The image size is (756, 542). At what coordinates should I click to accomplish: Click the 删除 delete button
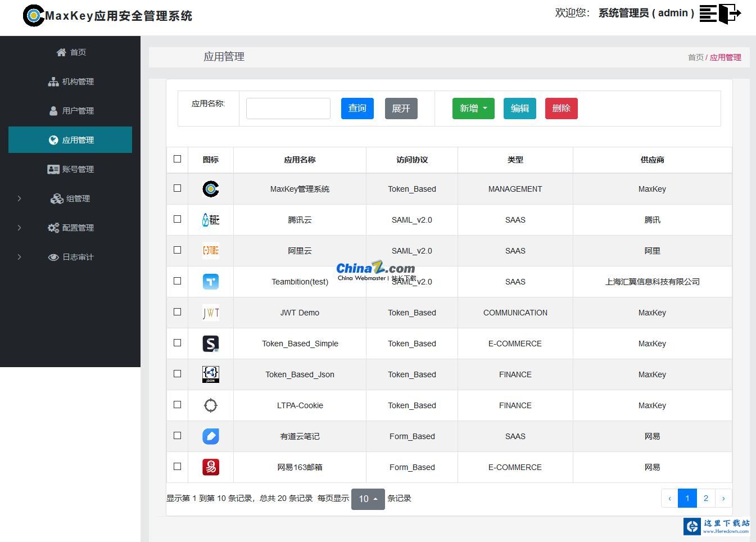click(561, 108)
